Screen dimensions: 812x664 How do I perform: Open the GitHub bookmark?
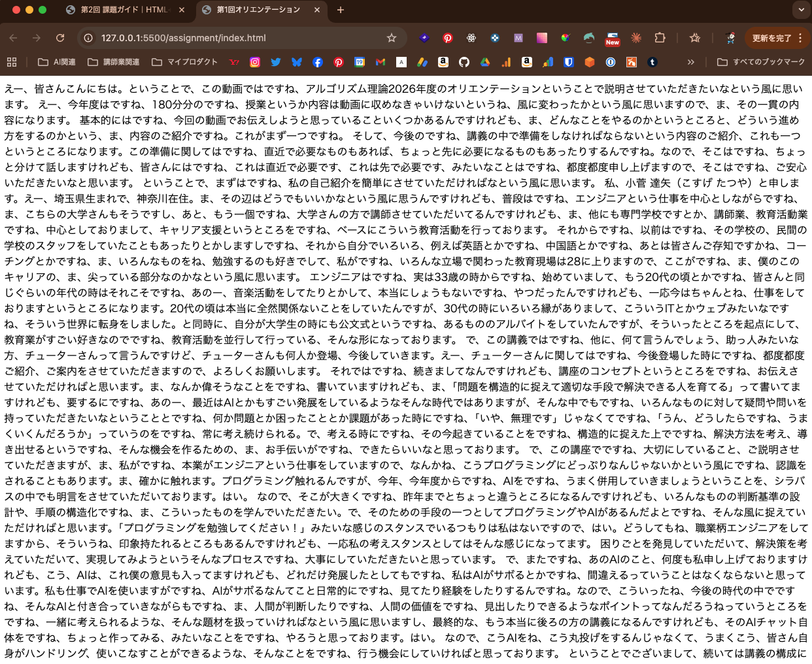tap(464, 62)
